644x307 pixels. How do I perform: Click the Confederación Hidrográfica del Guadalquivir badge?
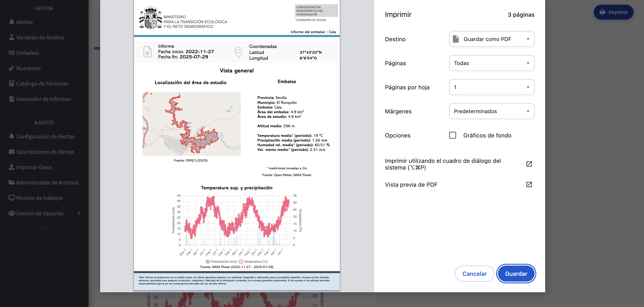316,10
